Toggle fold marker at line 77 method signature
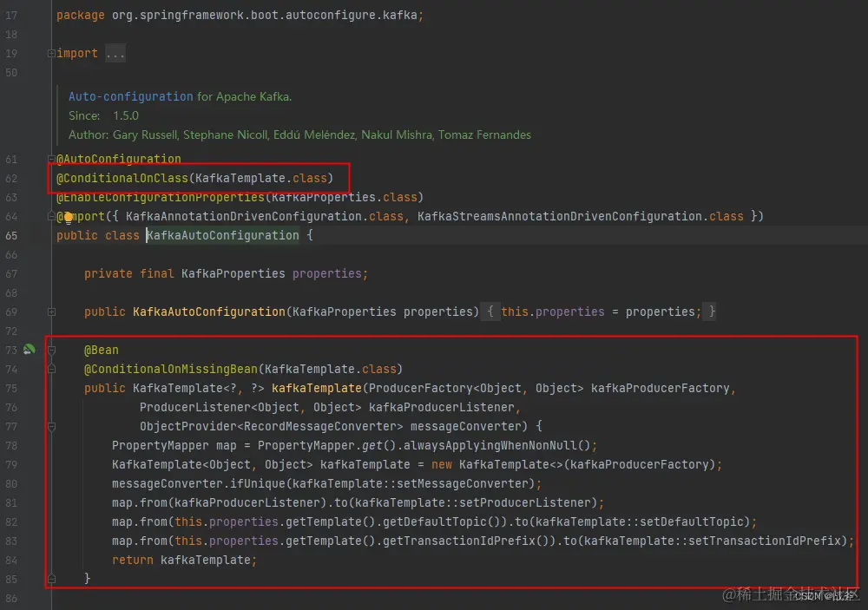The height and width of the screenshot is (610, 868). point(51,426)
